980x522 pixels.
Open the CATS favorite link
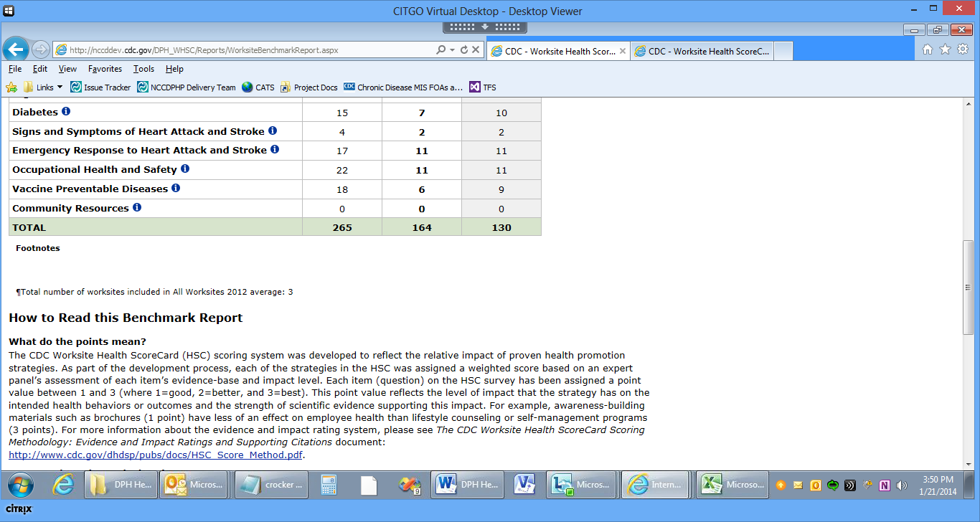click(x=258, y=87)
